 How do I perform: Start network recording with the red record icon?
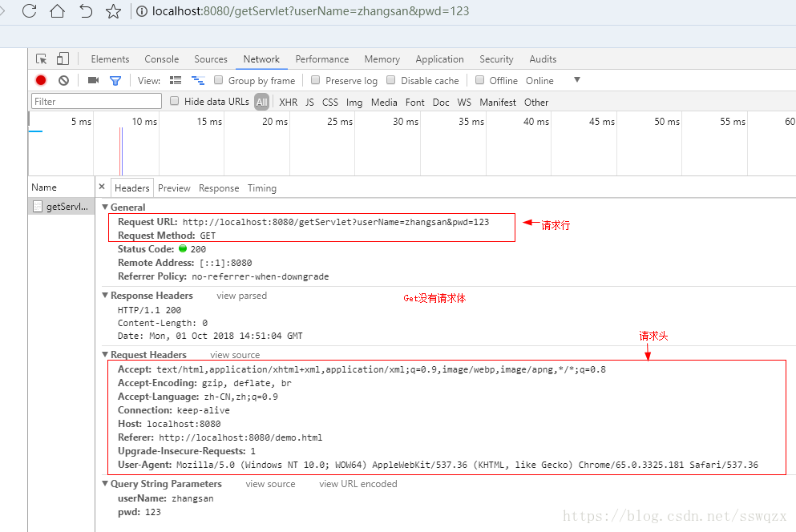(41, 80)
